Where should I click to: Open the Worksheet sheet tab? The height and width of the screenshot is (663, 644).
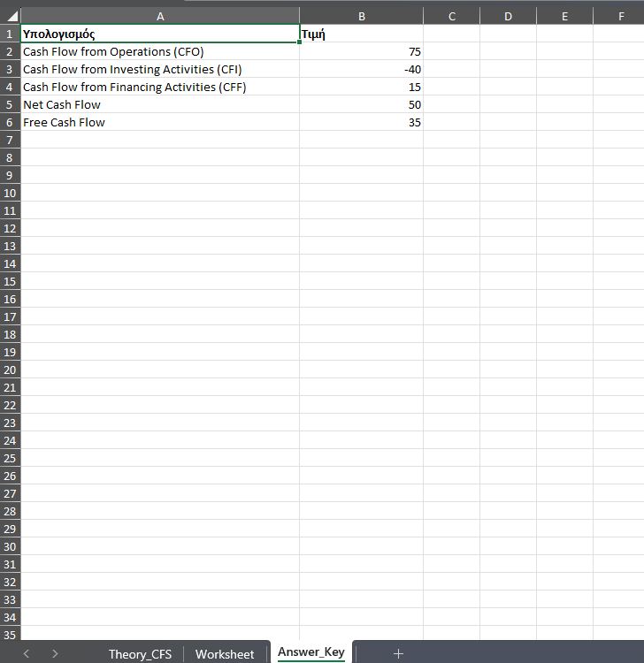[225, 654]
